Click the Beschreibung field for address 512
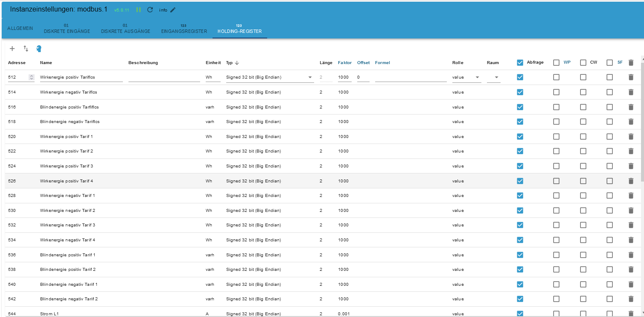The height and width of the screenshot is (317, 644). pyautogui.click(x=164, y=77)
